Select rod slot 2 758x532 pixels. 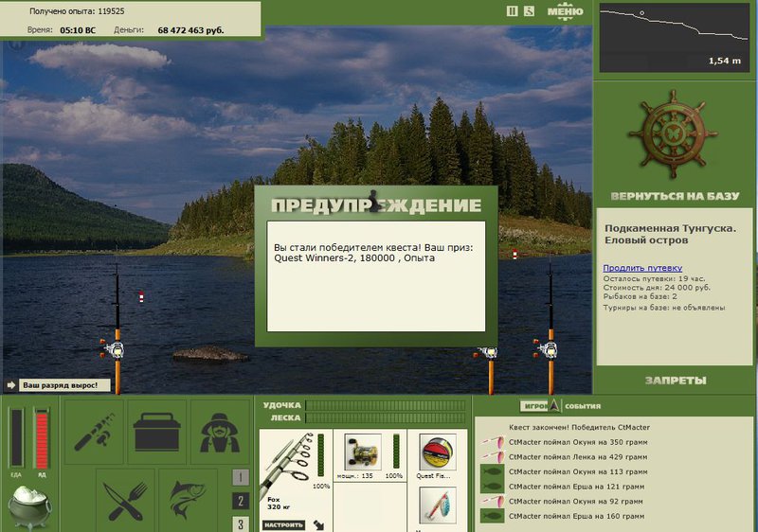[x=241, y=501]
